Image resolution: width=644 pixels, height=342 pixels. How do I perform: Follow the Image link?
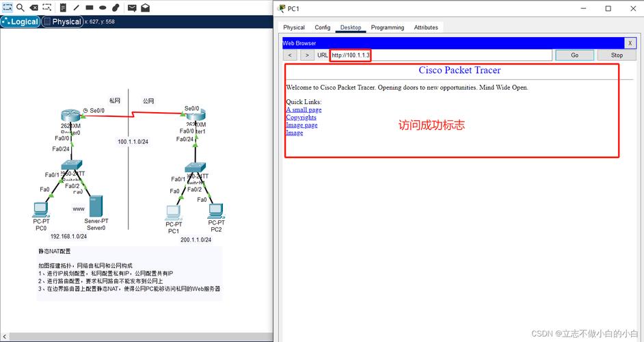[x=295, y=133]
